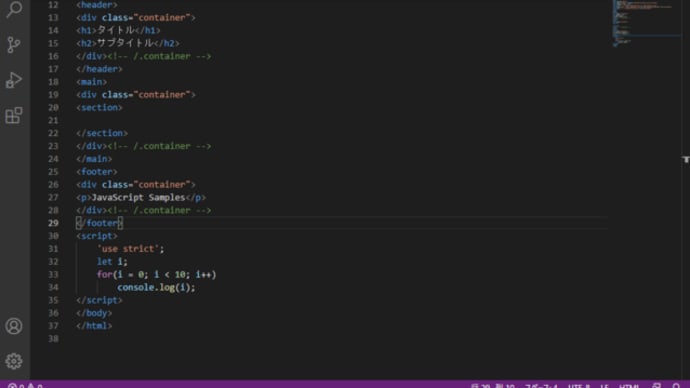
Task: Change indentation spaces setting in status bar
Action: click(x=541, y=385)
